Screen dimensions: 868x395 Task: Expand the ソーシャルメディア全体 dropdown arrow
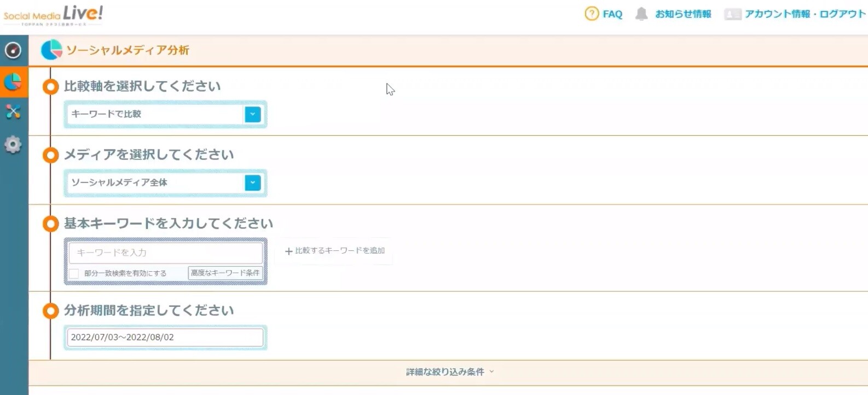pos(253,182)
